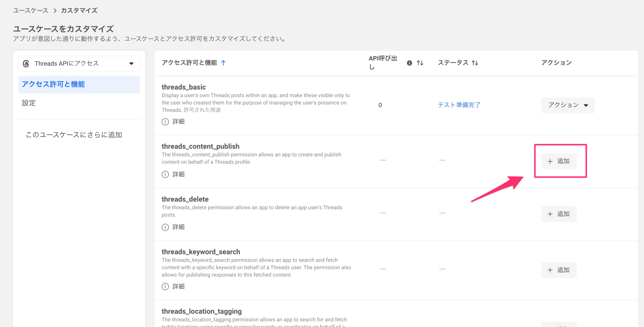Add the threads_keyword_search permission
Image resolution: width=644 pixels, height=327 pixels.
point(559,270)
